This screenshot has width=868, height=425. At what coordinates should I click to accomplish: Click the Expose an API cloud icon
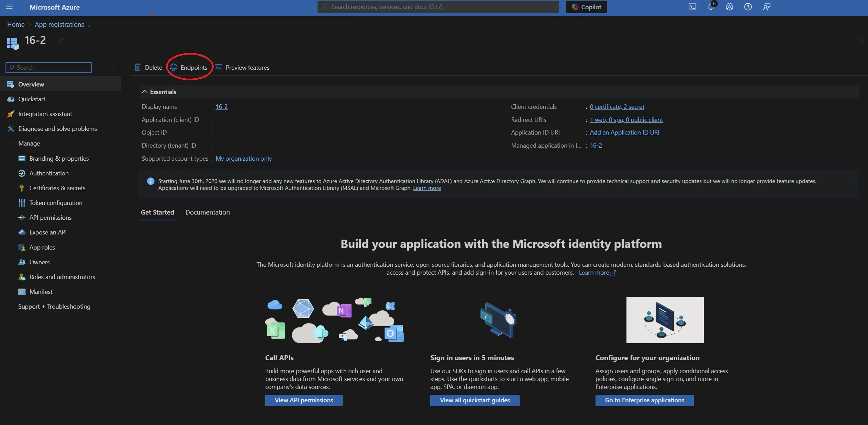click(x=22, y=232)
